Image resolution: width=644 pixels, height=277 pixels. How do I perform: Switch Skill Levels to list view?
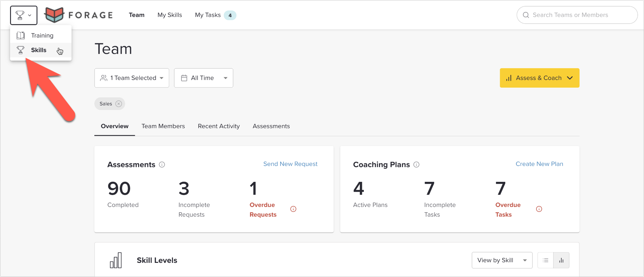pos(546,260)
